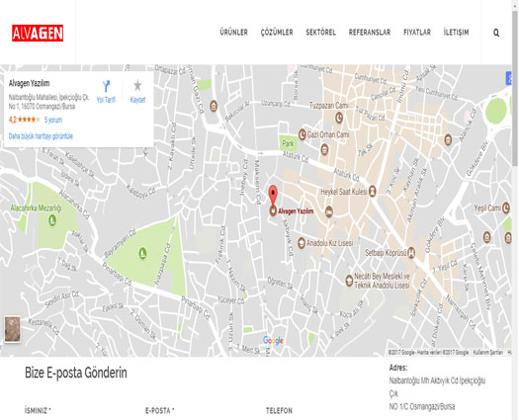Click the brown icon below Gazi Orhan Cami
This screenshot has height=420, width=519.
(x=324, y=149)
